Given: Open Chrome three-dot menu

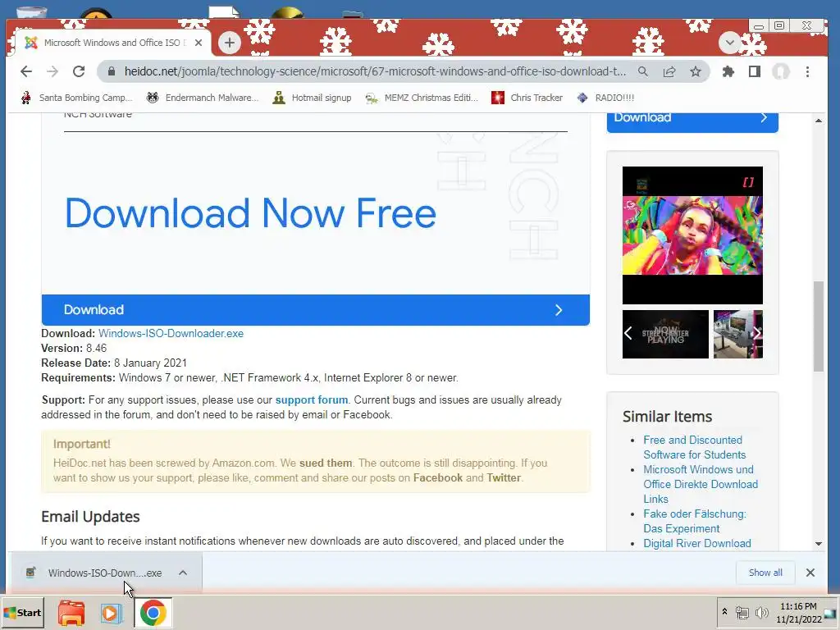Looking at the screenshot, I should pos(807,71).
